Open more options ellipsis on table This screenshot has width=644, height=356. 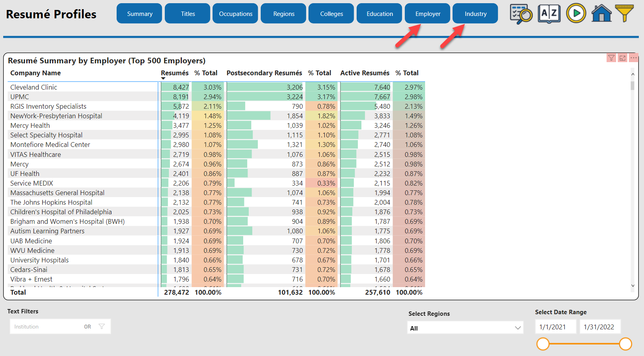coord(634,58)
